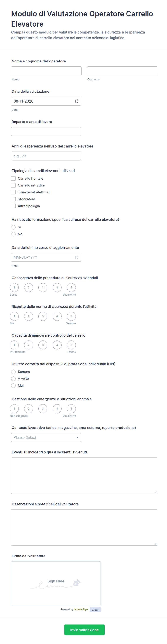The height and width of the screenshot is (644, 167).
Task: Choose A volte for DPI usage
Action: 13,379
